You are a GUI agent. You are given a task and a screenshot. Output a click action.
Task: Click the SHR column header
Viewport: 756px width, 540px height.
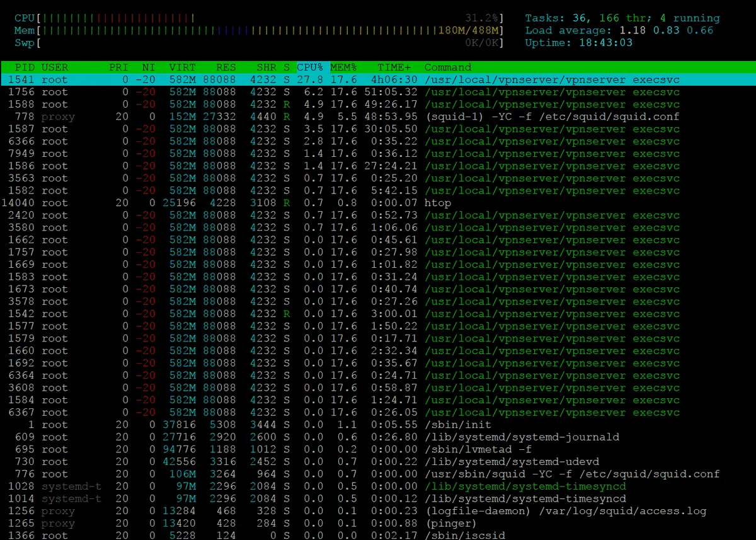coord(266,67)
